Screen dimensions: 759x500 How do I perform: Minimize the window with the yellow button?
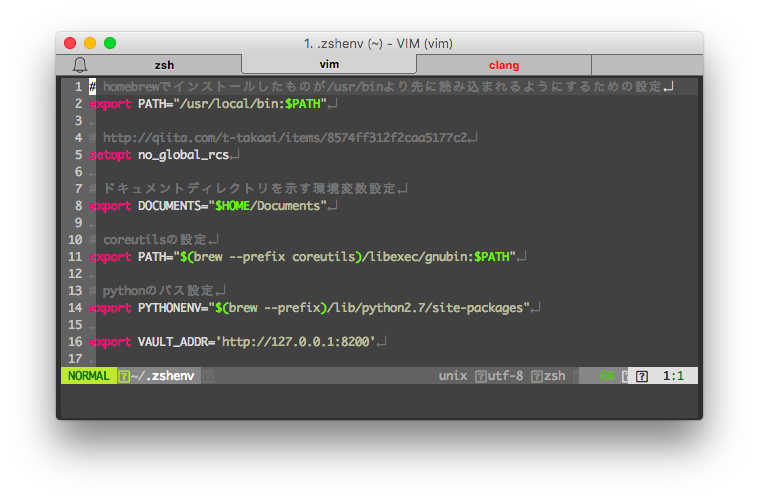coord(90,43)
